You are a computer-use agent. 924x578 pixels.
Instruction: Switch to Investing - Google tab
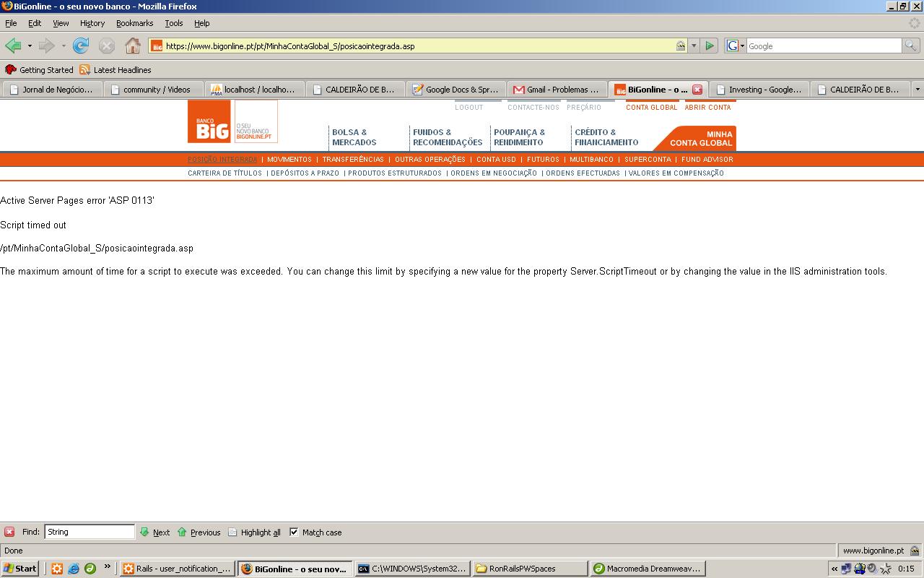(x=760, y=90)
